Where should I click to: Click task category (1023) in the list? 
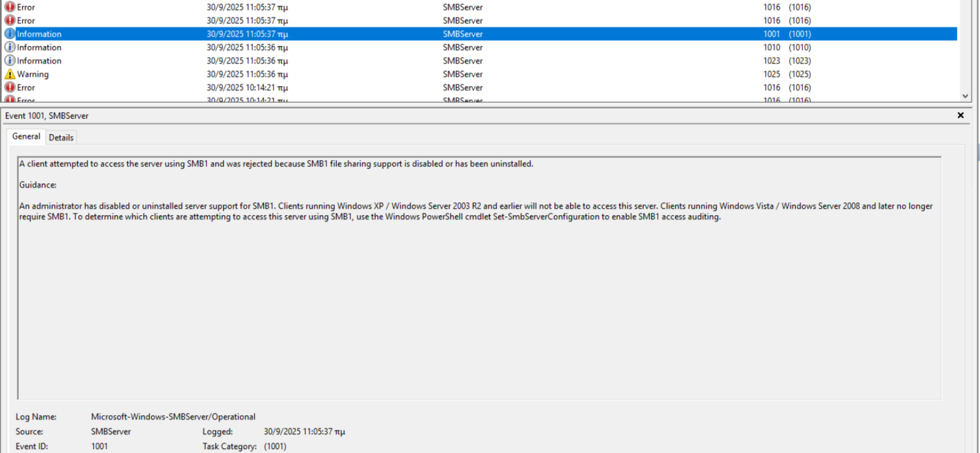(800, 61)
